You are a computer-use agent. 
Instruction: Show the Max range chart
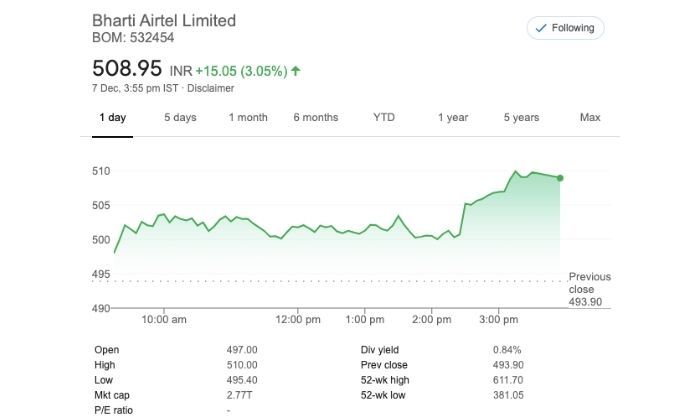tap(590, 118)
